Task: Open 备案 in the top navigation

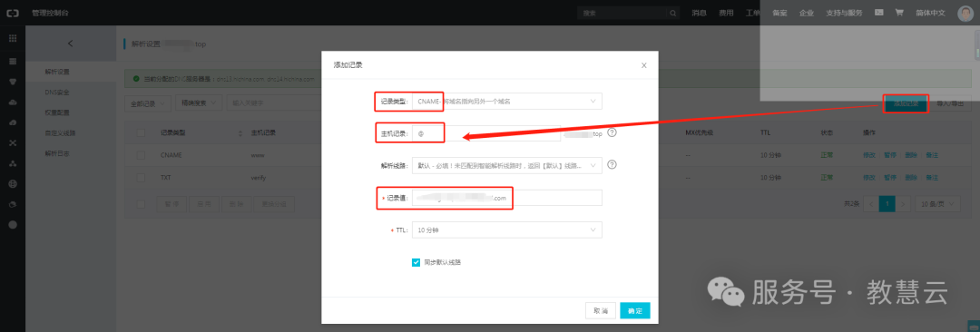Action: click(x=779, y=13)
